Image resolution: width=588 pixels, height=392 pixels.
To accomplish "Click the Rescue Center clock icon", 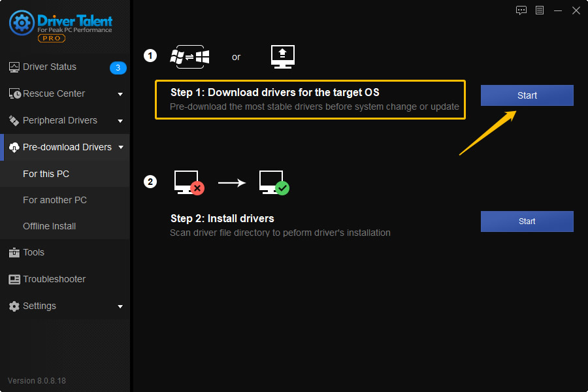I will (x=14, y=94).
